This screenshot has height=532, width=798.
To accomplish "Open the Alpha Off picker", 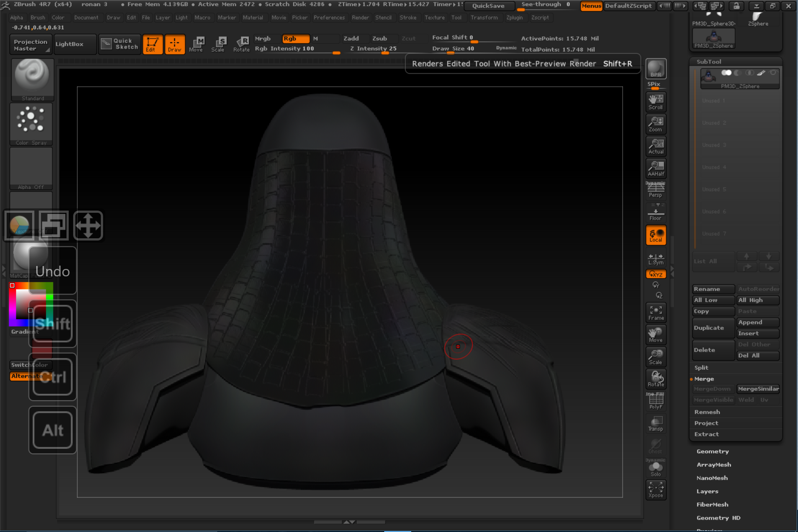I will tap(31, 168).
